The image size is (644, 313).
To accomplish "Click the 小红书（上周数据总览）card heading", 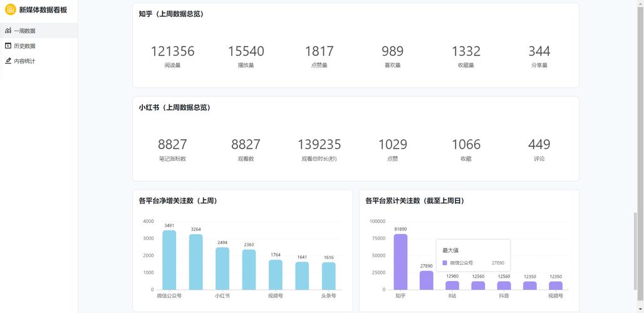I will tap(175, 108).
